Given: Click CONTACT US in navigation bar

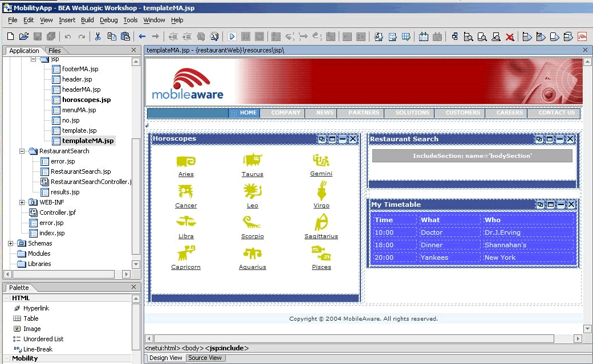Looking at the screenshot, I should pyautogui.click(x=554, y=113).
